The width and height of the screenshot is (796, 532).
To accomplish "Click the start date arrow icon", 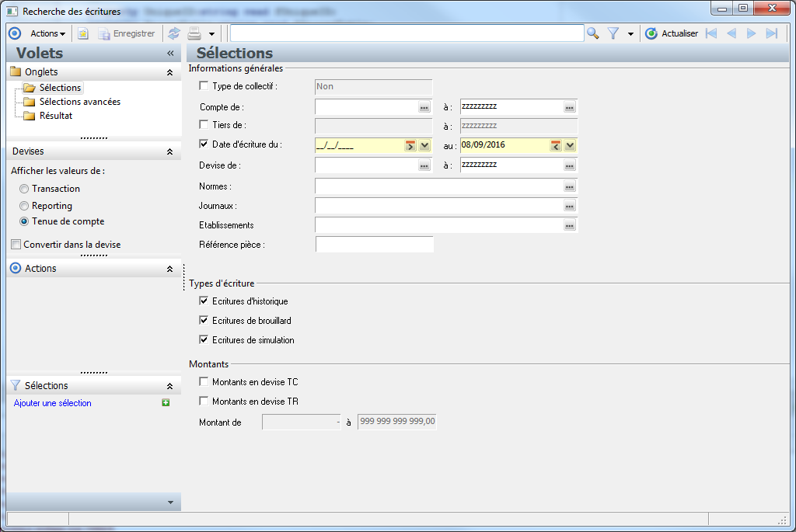I will coord(410,146).
